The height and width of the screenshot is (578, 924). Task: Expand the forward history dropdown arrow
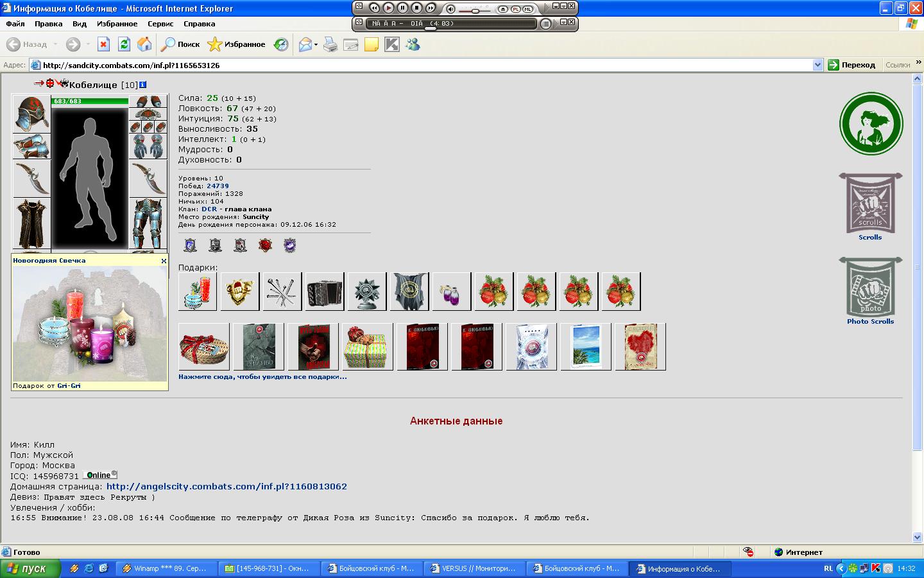(x=88, y=44)
